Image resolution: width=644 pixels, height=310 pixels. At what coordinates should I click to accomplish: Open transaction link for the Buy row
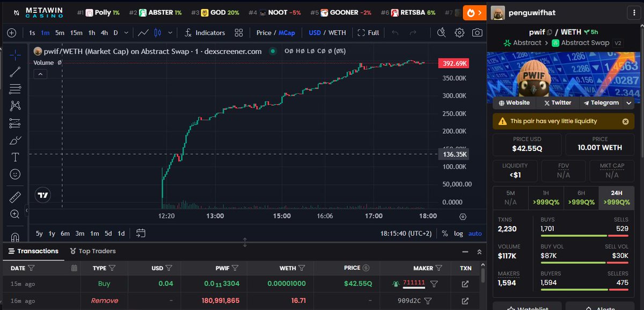coord(465,284)
